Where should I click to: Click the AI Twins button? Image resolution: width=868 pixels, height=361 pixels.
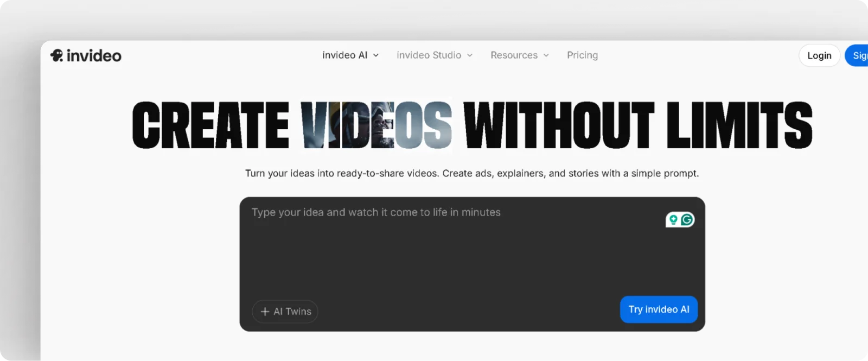coord(285,312)
